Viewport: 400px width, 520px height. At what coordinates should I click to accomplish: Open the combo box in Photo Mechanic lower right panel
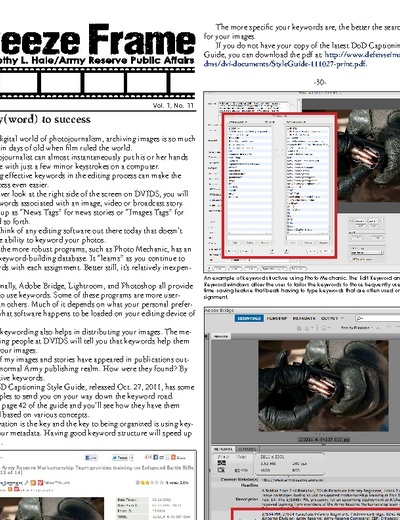click(367, 253)
